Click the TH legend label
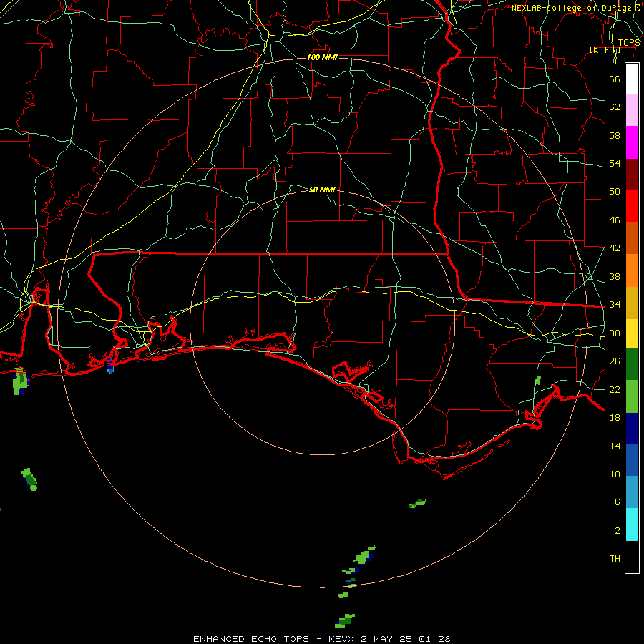644x644 pixels. (x=615, y=559)
